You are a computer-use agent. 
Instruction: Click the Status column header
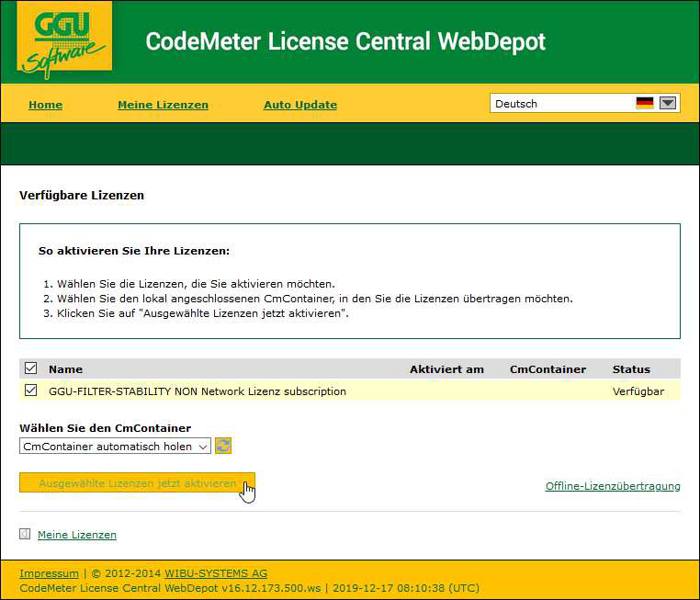point(631,369)
